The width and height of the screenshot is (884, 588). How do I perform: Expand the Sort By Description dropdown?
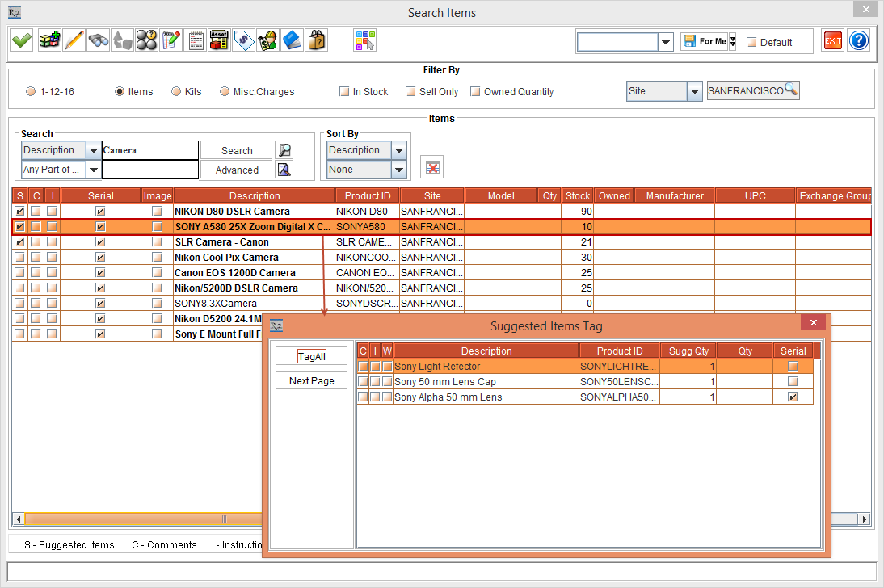tap(398, 150)
